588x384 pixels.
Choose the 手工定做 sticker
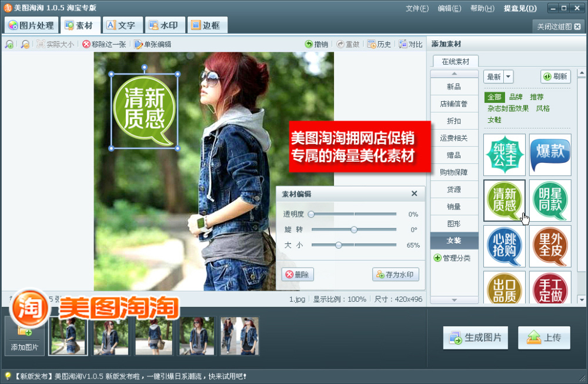click(550, 288)
